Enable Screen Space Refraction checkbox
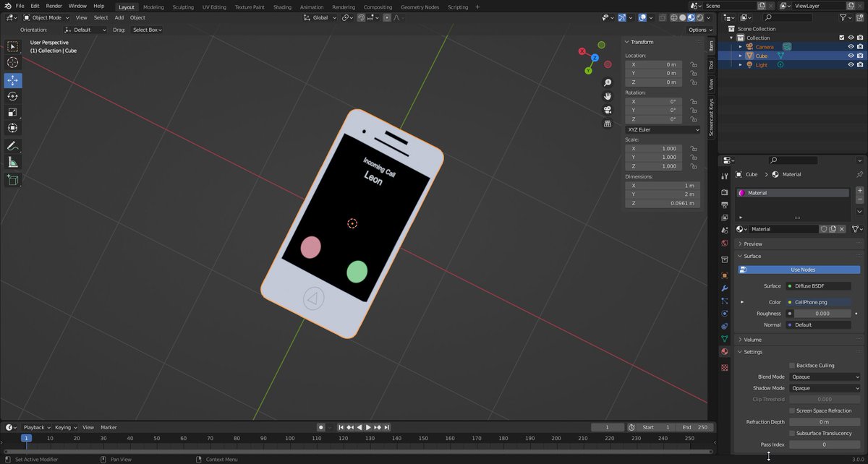868x464 pixels. [792, 411]
